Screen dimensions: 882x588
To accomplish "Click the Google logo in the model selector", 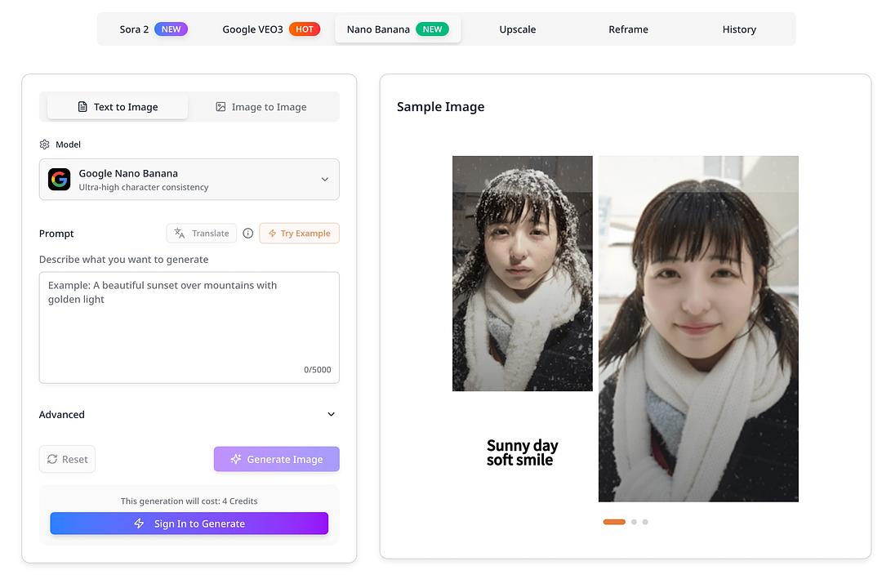I will click(59, 179).
